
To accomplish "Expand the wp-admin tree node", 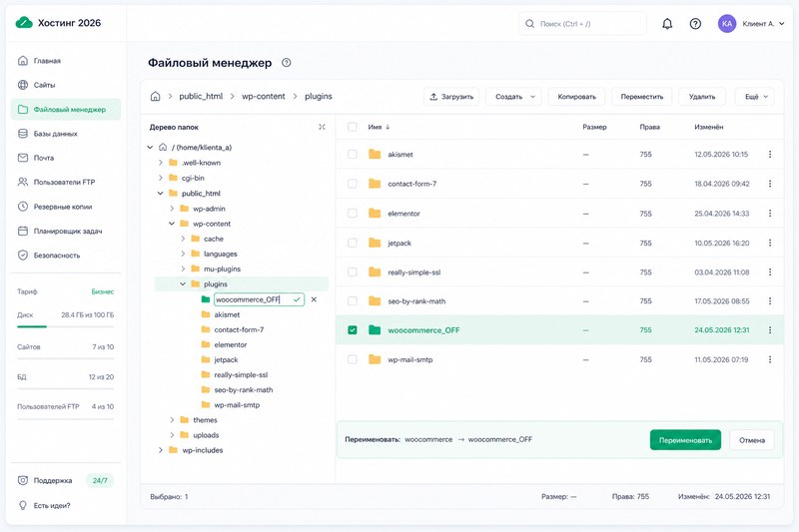I will [172, 209].
